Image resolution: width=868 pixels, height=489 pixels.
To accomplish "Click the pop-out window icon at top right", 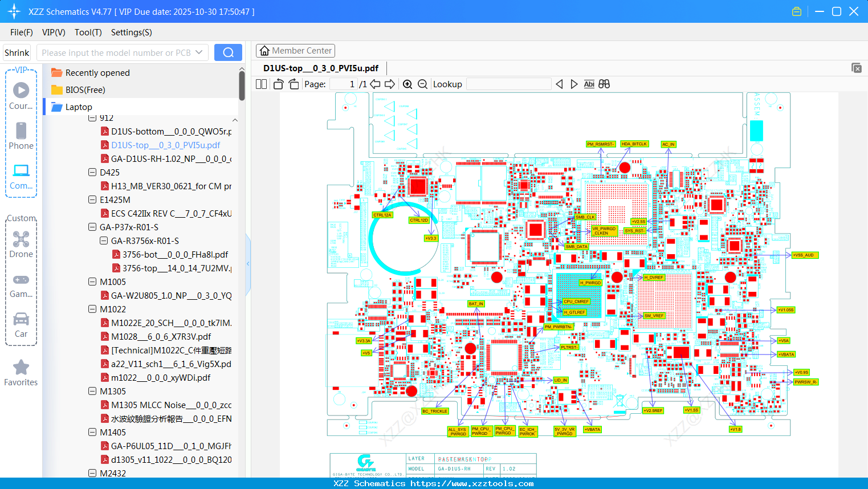I will pos(857,68).
